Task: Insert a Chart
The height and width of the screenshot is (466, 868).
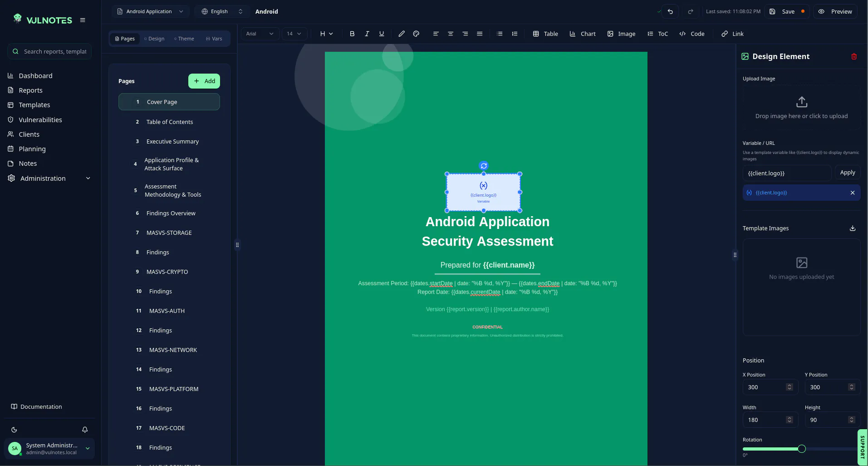Action: pos(583,34)
